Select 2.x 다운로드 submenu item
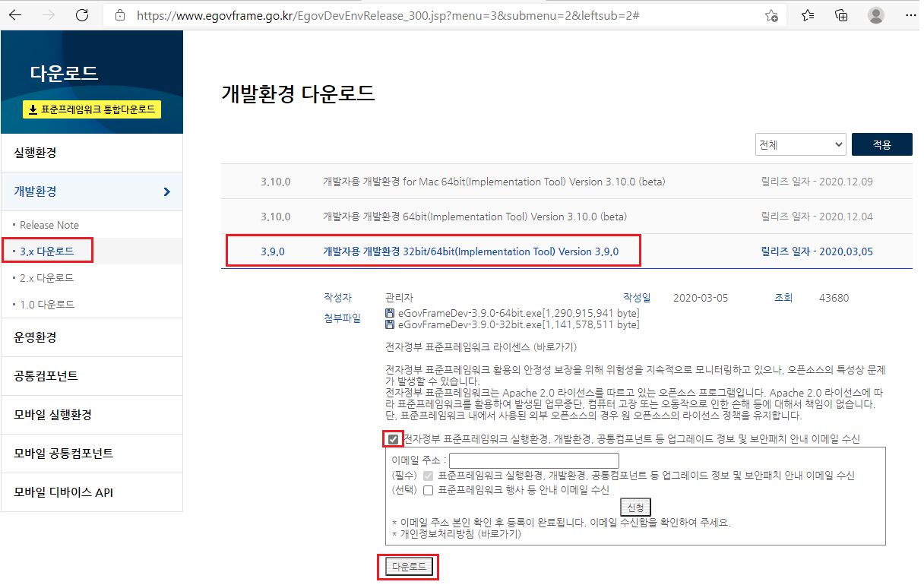Screen dimensions: 924x585 pos(46,278)
